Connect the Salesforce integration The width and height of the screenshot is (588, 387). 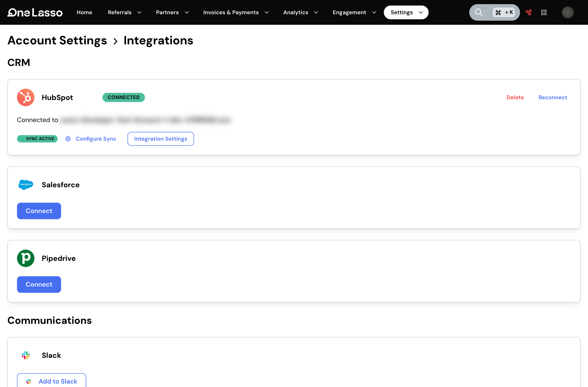39,211
